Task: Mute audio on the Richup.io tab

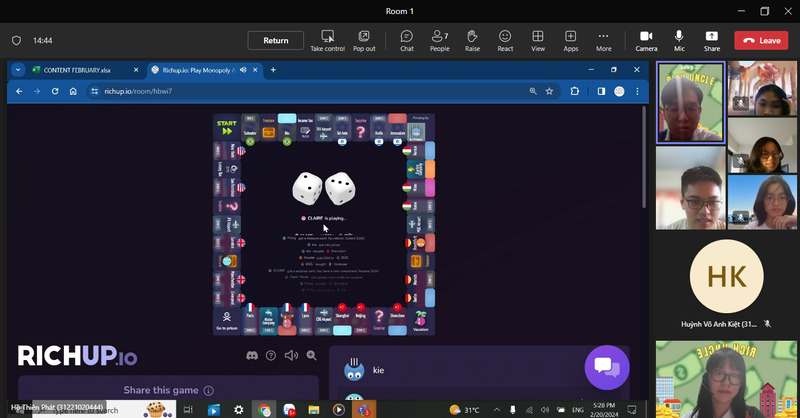Action: click(x=243, y=70)
